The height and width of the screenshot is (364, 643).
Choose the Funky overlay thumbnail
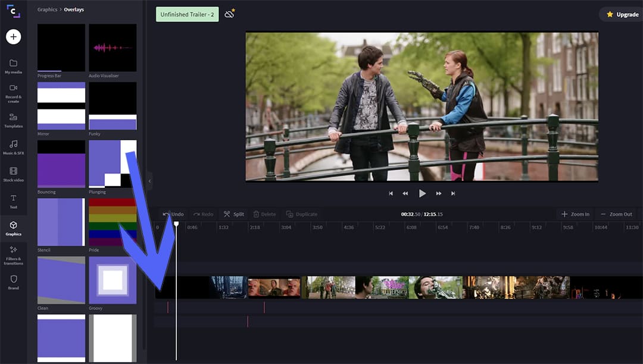point(113,106)
